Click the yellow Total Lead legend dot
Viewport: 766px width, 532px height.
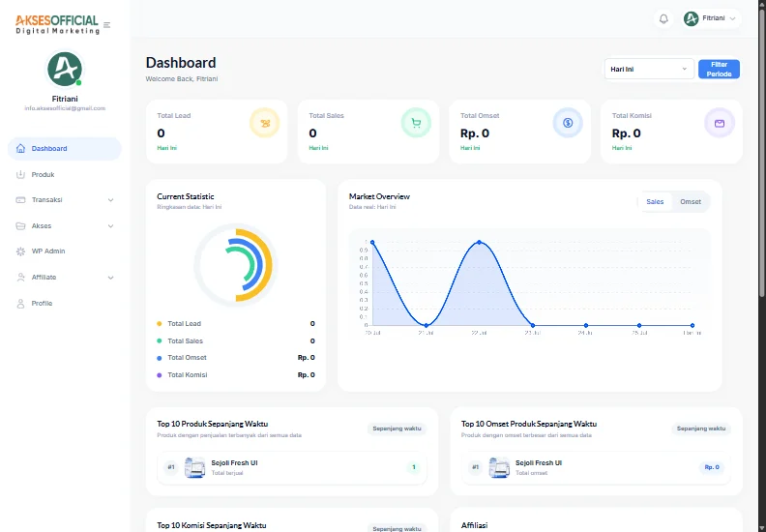(x=160, y=323)
